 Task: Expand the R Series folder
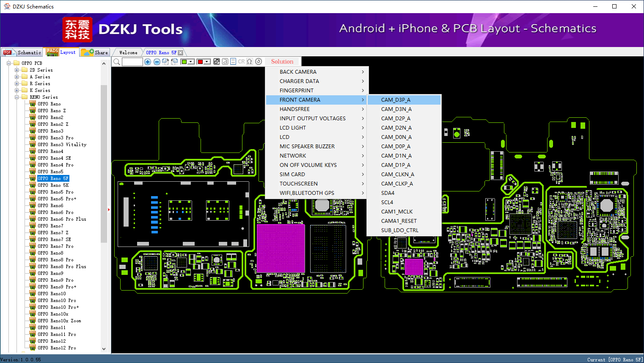click(17, 83)
